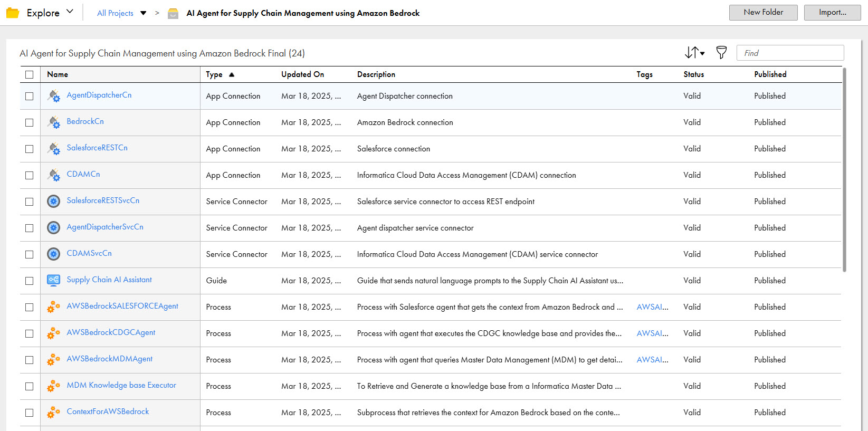This screenshot has width=868, height=431.
Task: Click SalesforceRESTSvcCn service connector icon
Action: [54, 202]
